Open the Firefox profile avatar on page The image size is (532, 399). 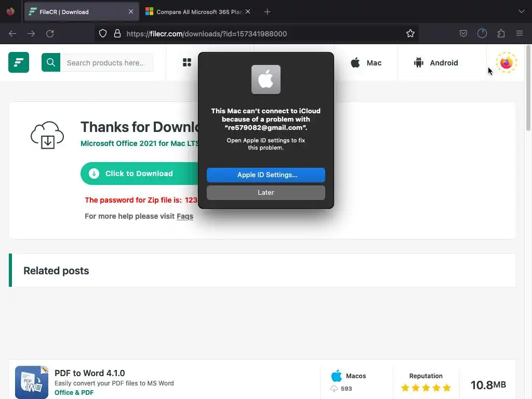506,63
